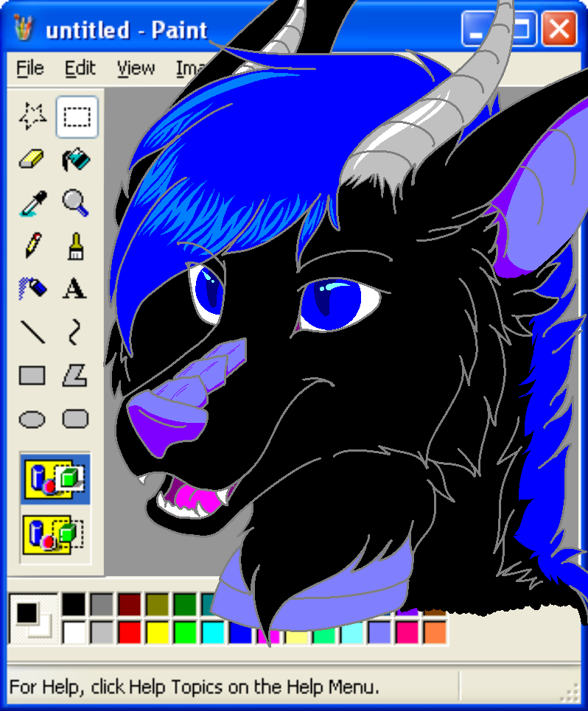The height and width of the screenshot is (711, 588).
Task: Pick the spring green color swatch
Action: click(x=324, y=636)
